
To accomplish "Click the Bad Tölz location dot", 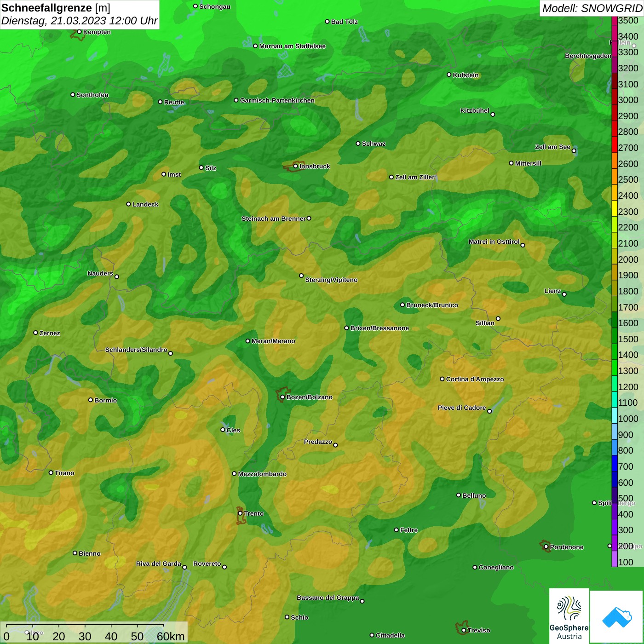I will pyautogui.click(x=327, y=22).
